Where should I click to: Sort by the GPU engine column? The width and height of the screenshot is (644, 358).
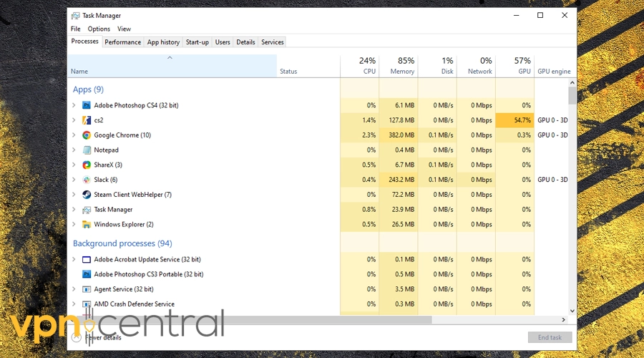point(554,66)
